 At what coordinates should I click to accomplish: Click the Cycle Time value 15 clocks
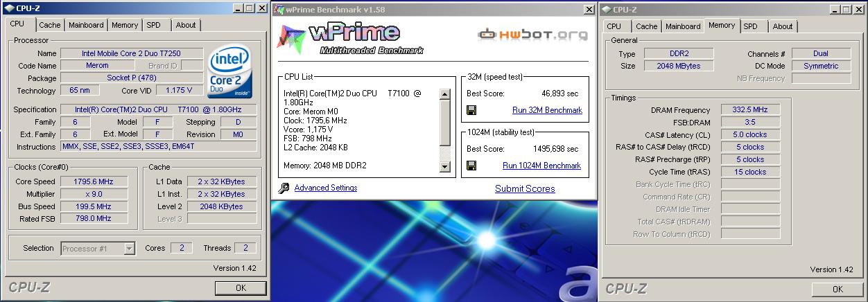click(751, 172)
